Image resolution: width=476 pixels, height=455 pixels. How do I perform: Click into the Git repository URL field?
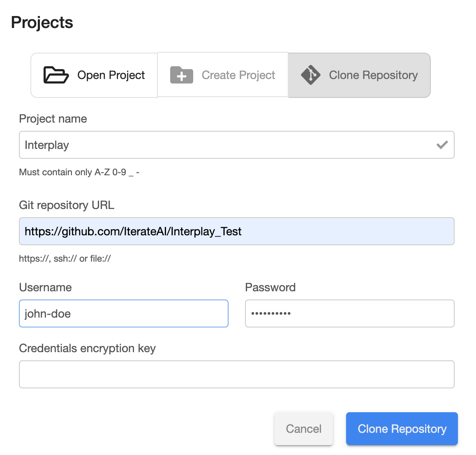236,231
